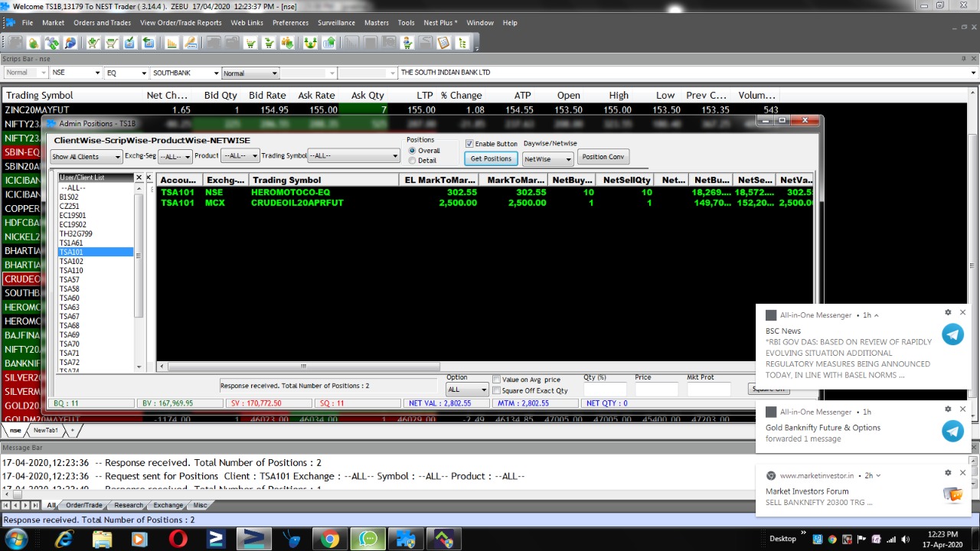Open Market Investors Forum notification
Screen dimensions: 980x551
863,491
